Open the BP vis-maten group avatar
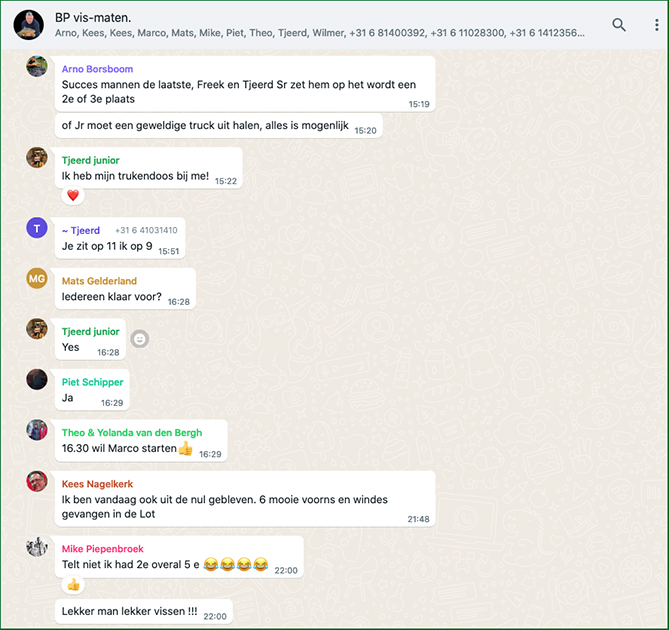Viewport: 669px width, 630px height. click(x=29, y=25)
